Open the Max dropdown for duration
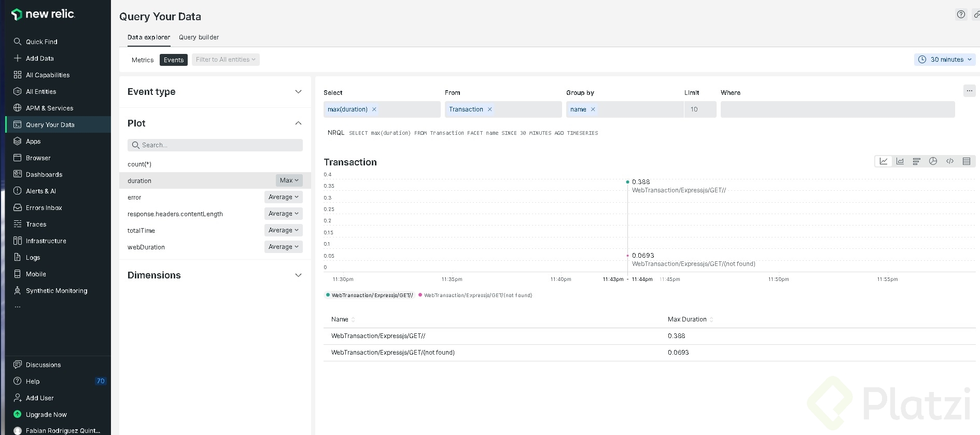Image resolution: width=980 pixels, height=435 pixels. coord(289,180)
